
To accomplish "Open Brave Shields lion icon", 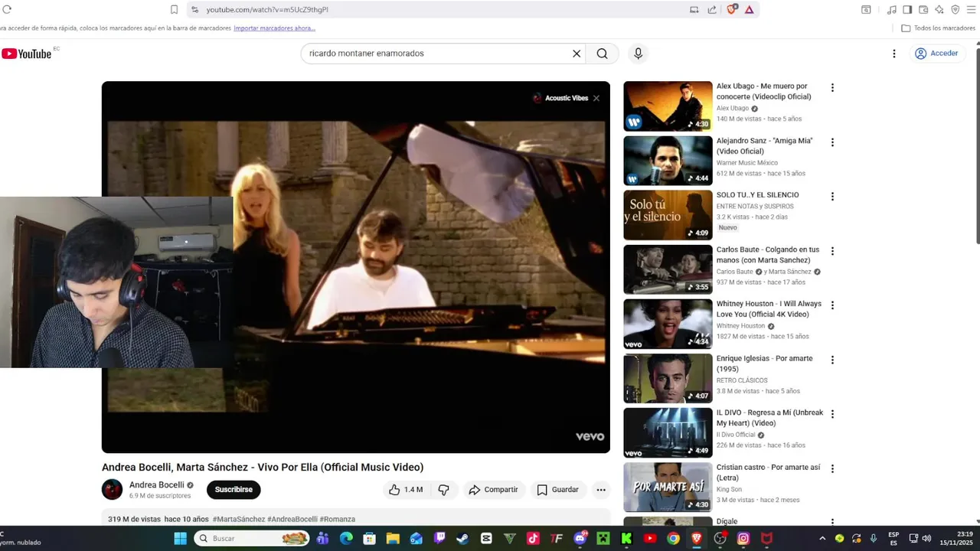I will (x=732, y=9).
